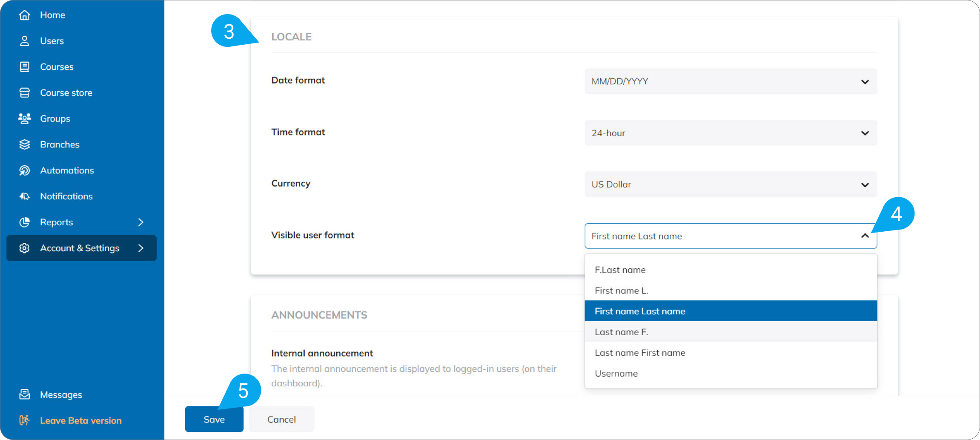Save the locale settings
The image size is (980, 440).
tap(214, 419)
